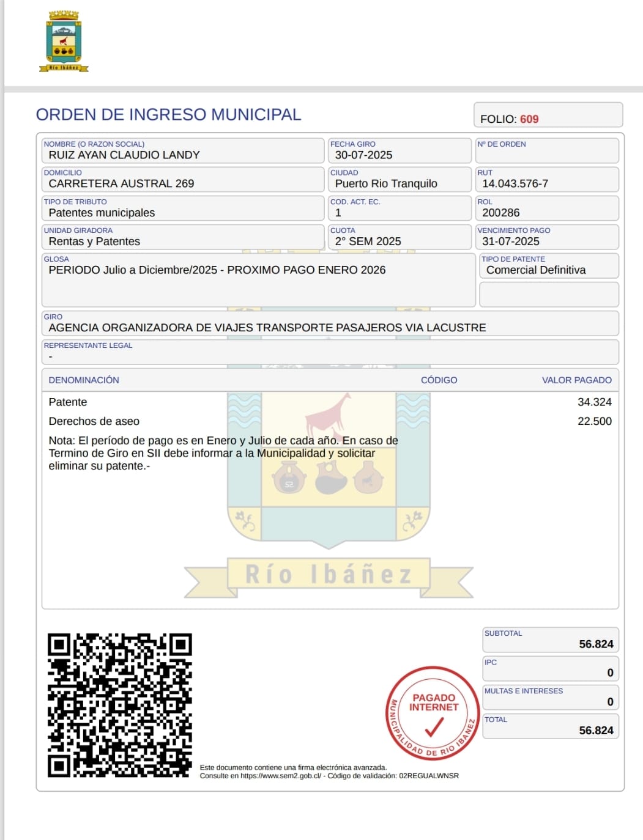This screenshot has height=840, width=643.
Task: Click ciudad field Puerto Rio Tranquilo
Action: [x=400, y=179]
